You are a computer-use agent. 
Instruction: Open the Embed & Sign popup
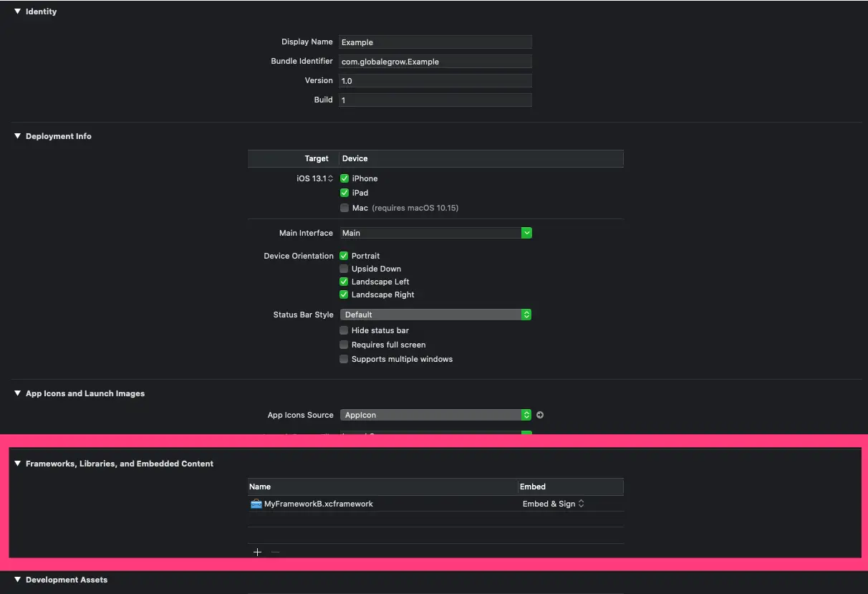click(554, 504)
